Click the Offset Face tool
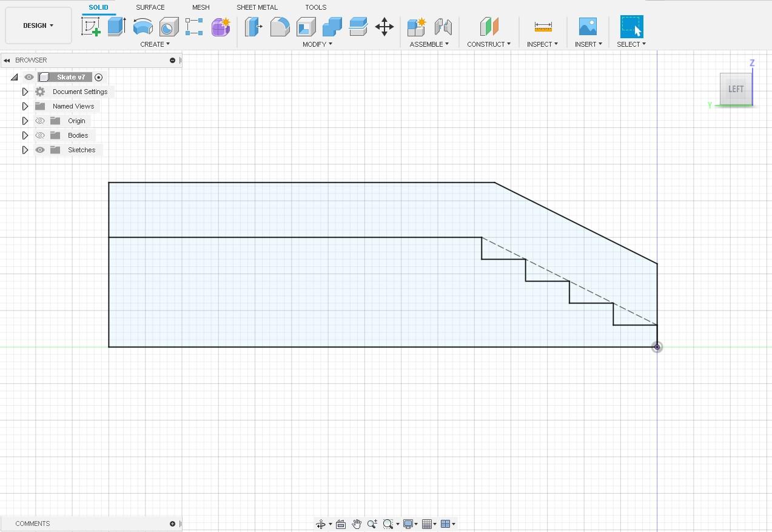The image size is (772, 532). point(358,27)
